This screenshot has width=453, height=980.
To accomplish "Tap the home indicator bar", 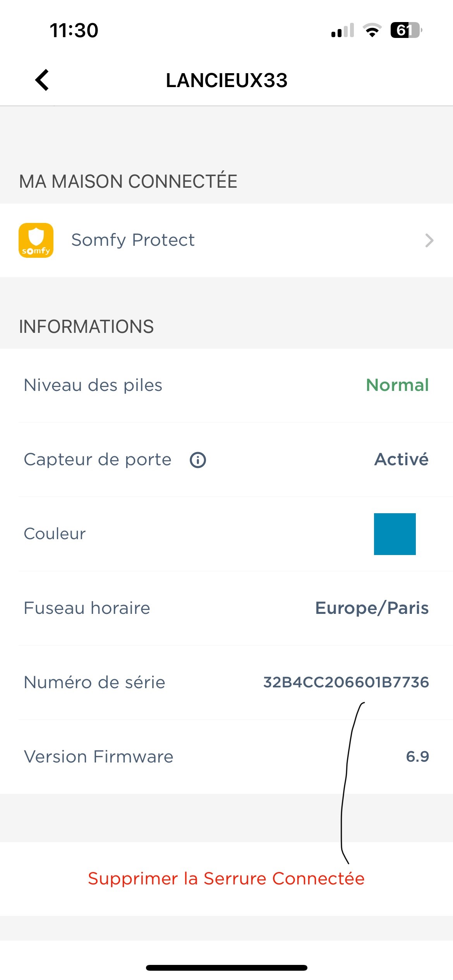I will 226,968.
